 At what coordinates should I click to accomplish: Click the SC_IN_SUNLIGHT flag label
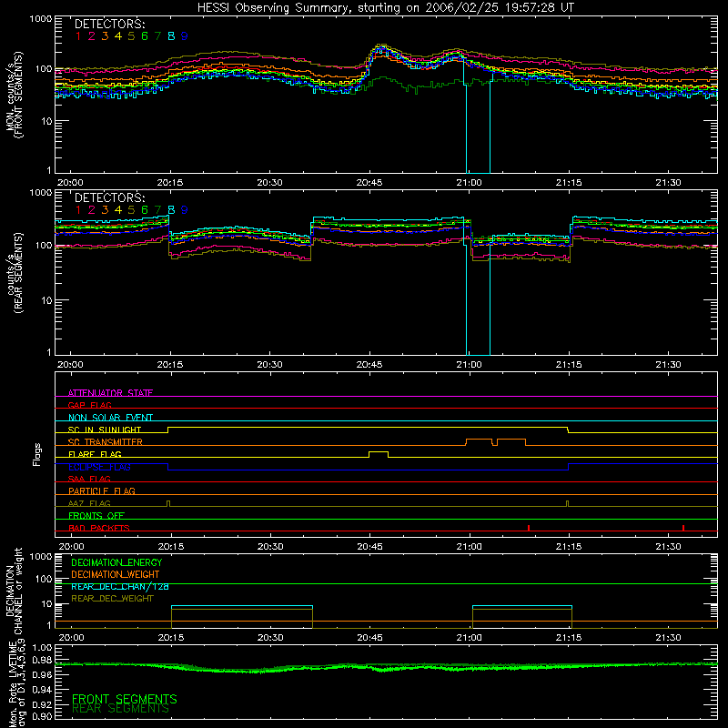click(105, 430)
